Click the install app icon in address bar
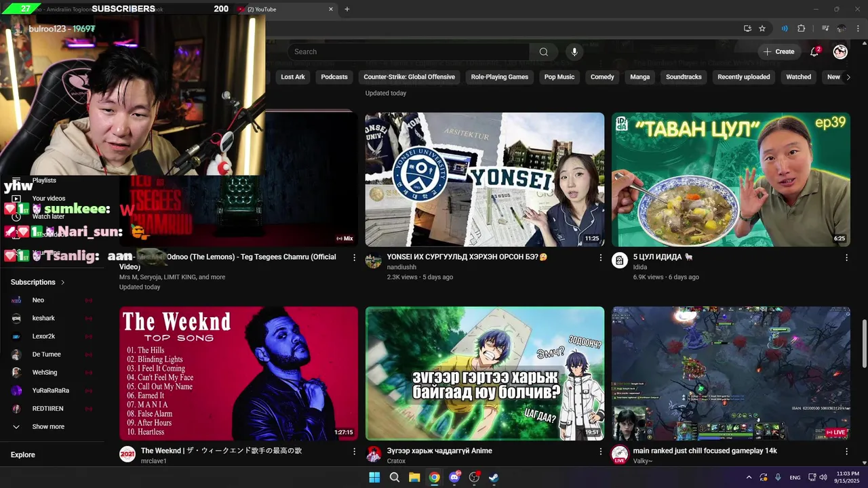 [x=747, y=28]
